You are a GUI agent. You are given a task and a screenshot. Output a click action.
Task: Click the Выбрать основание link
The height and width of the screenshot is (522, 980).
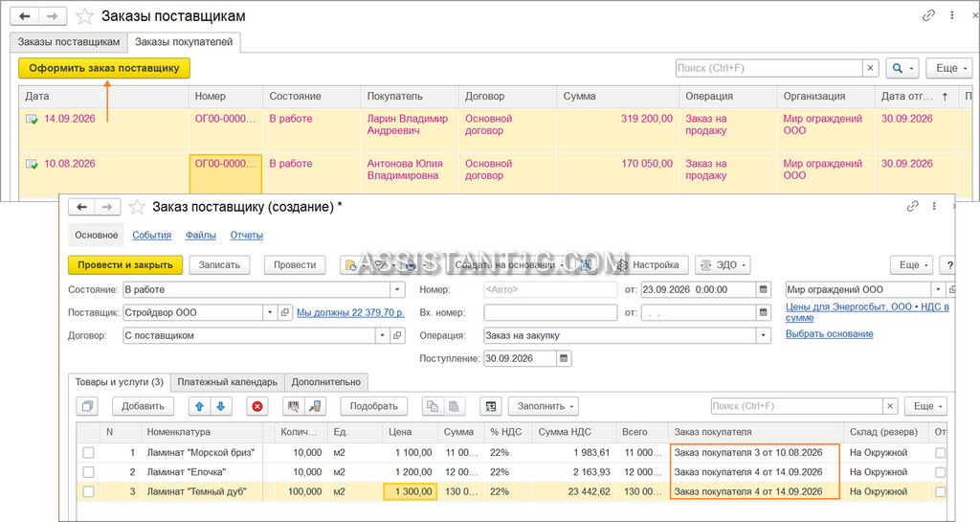[830, 334]
